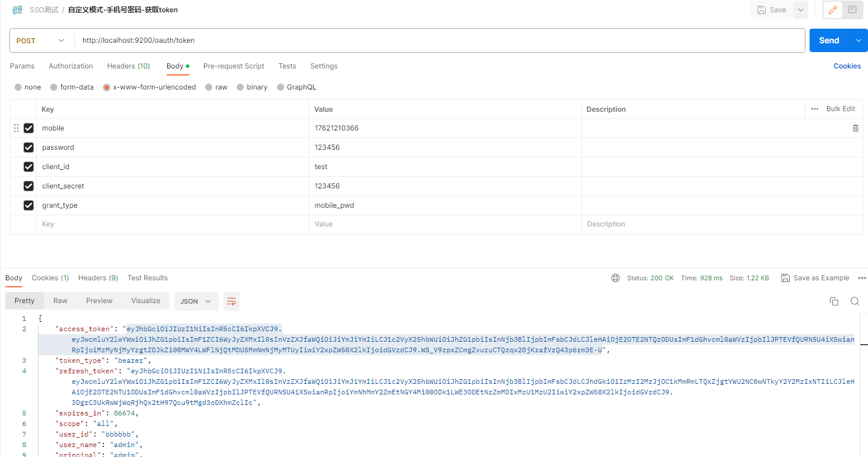The width and height of the screenshot is (868, 457).
Task: Delete the mobile parameter row
Action: [855, 128]
